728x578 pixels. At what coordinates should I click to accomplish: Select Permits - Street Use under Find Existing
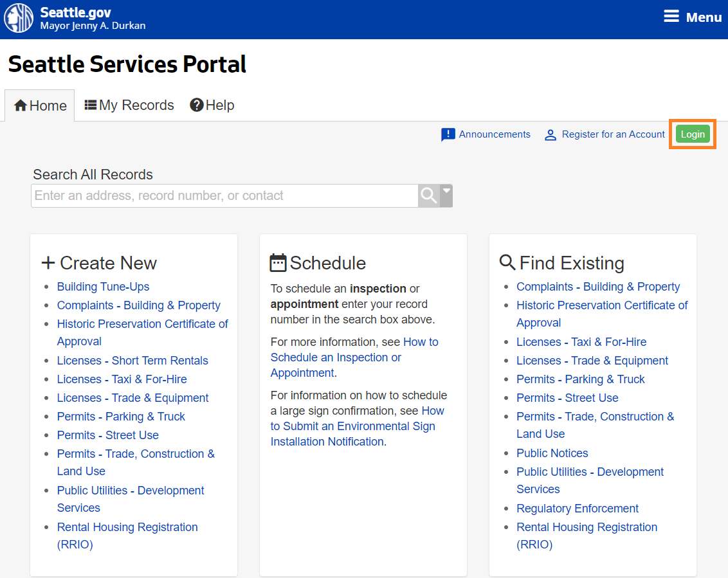point(567,398)
